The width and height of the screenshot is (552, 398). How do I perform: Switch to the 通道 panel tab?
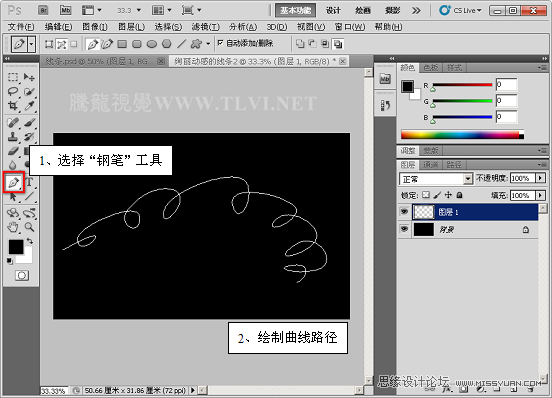pos(431,165)
